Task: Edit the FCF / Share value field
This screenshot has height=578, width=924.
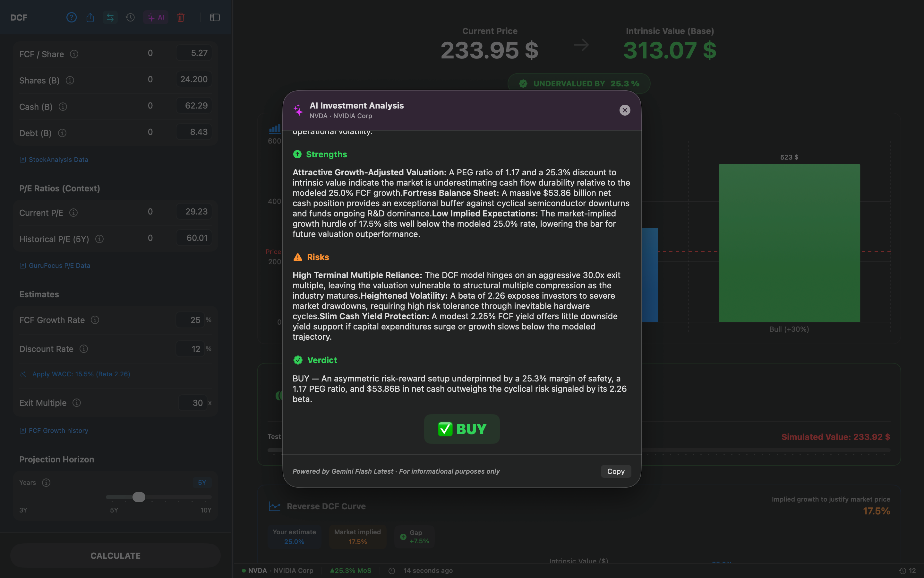Action: pyautogui.click(x=194, y=53)
